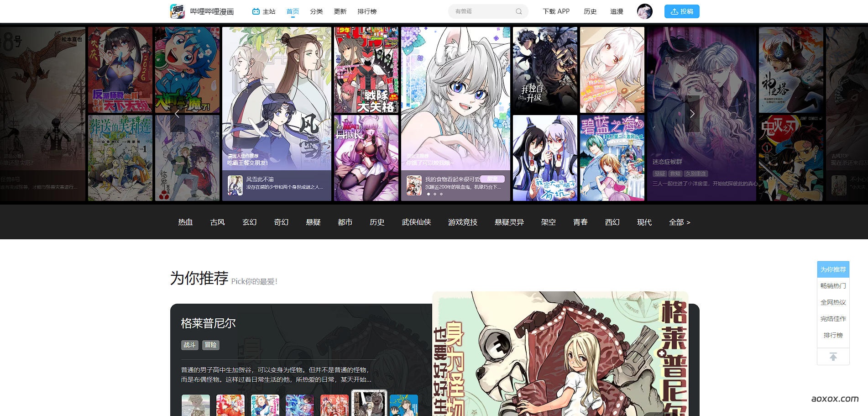Select the second carousel pagination dot
The height and width of the screenshot is (416, 868).
click(x=435, y=194)
